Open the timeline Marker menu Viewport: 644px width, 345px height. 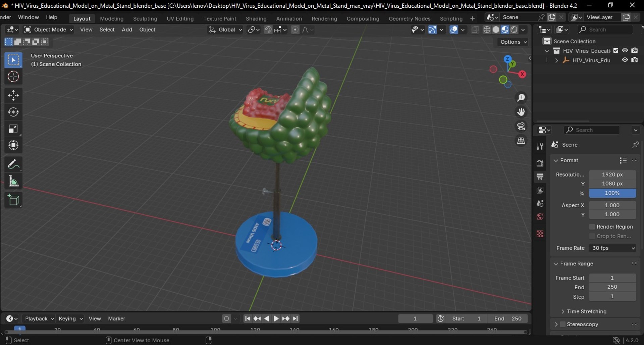tap(116, 318)
